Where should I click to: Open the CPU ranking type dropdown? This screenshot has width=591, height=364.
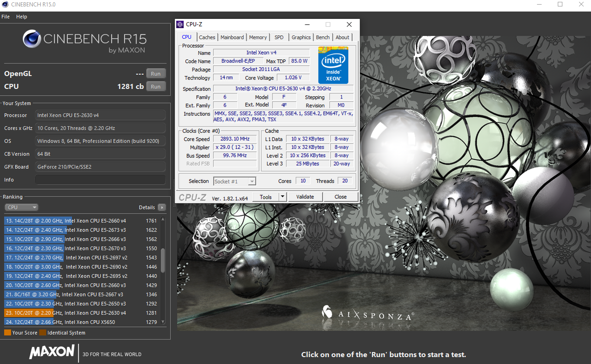pos(21,208)
